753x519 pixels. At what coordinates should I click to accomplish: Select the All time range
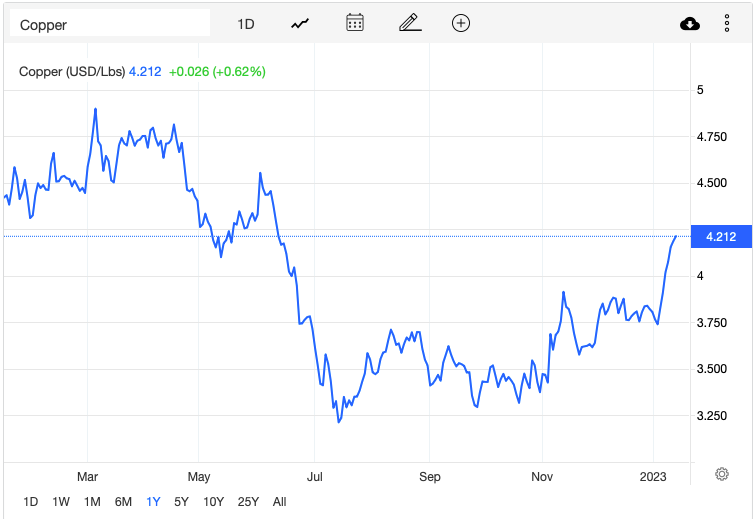tap(279, 502)
